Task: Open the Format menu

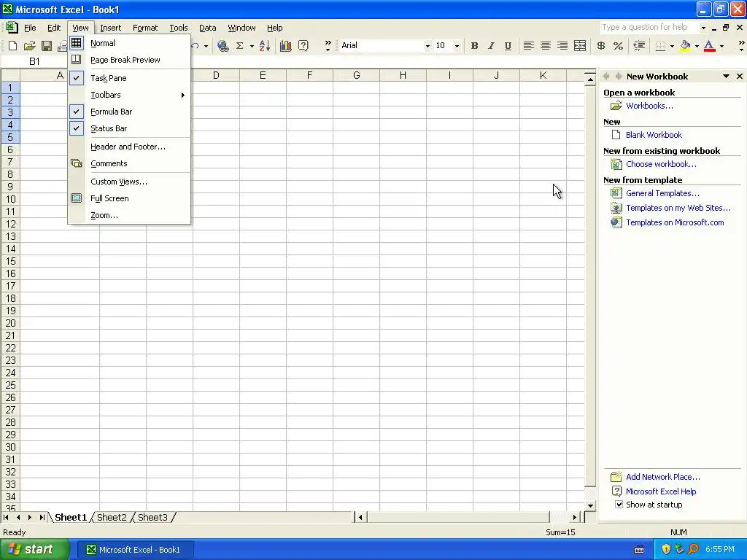Action: click(x=145, y=28)
